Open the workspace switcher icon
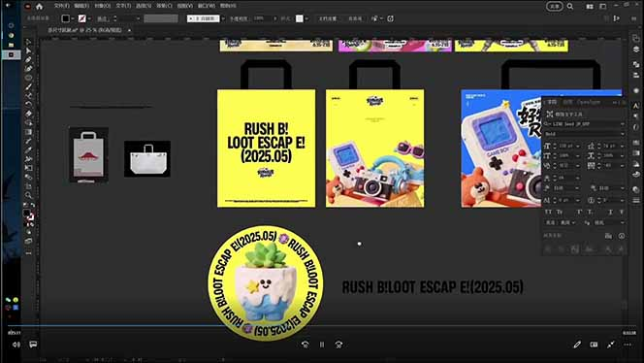 (x=603, y=6)
